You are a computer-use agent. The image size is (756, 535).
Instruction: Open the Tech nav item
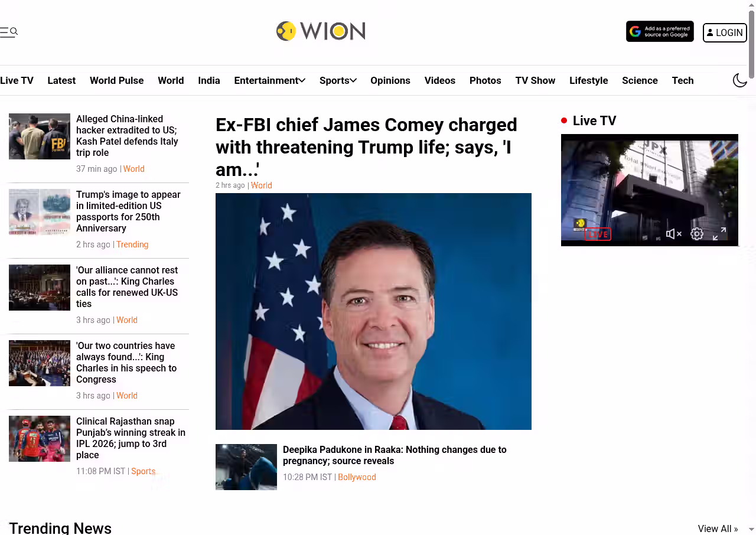coord(683,80)
